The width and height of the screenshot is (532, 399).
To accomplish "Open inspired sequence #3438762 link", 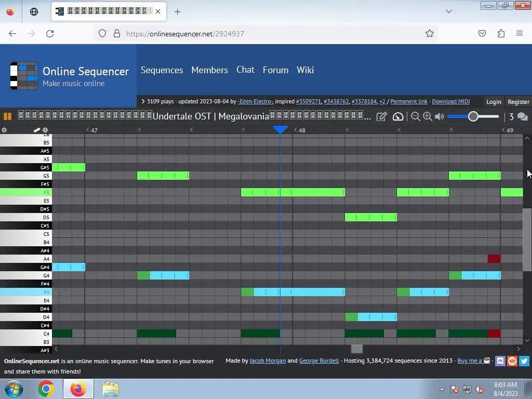I will [x=336, y=101].
